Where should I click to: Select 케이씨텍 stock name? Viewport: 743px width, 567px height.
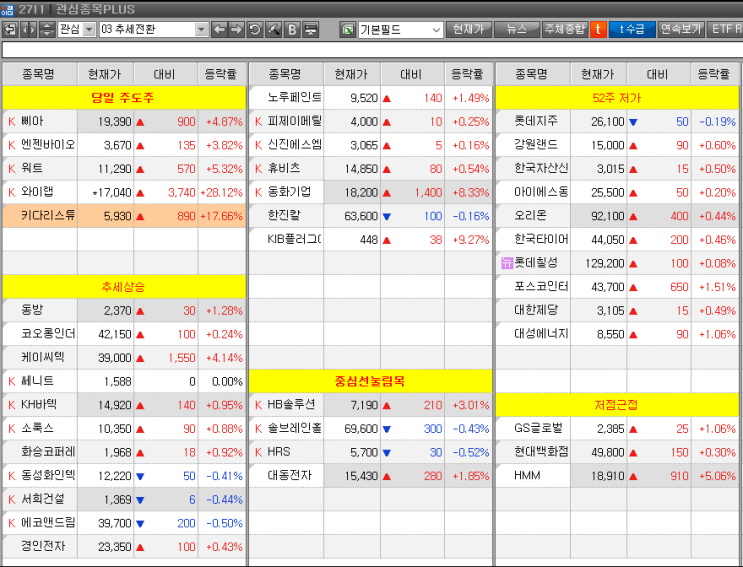pos(43,357)
